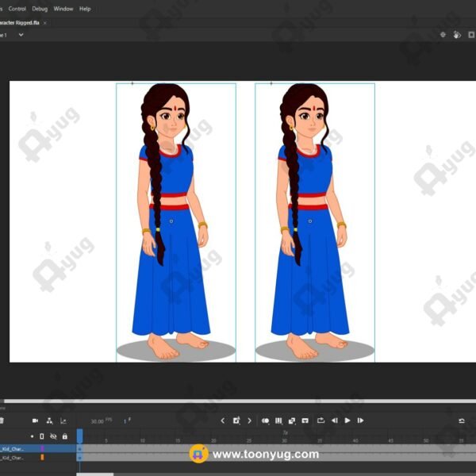Click the 30.00 FPS frame rate field

pyautogui.click(x=102, y=421)
